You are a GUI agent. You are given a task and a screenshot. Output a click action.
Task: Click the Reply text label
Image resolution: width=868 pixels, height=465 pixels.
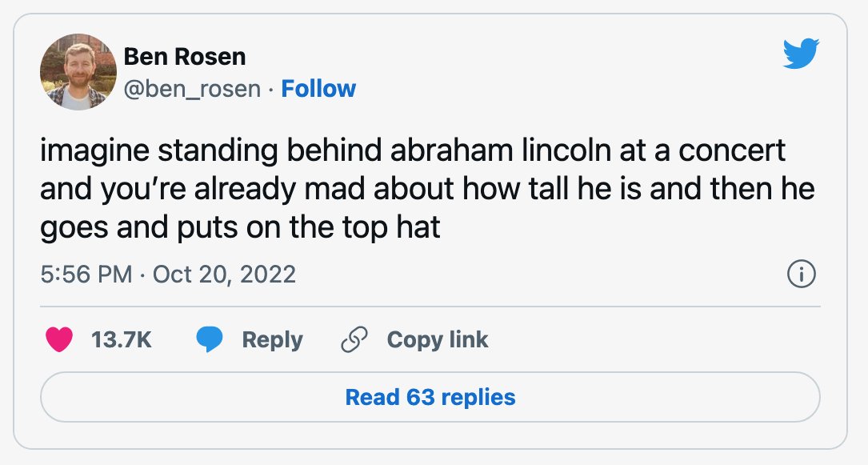(x=272, y=339)
